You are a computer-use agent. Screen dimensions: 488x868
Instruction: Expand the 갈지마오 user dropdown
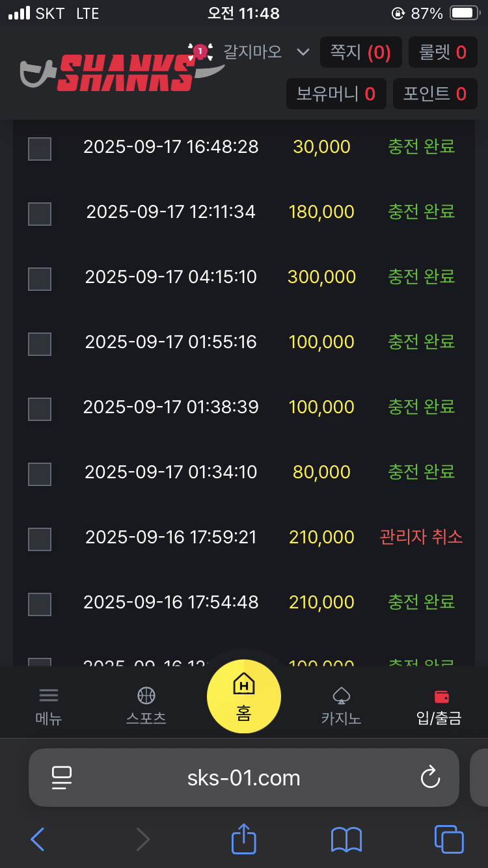point(303,52)
